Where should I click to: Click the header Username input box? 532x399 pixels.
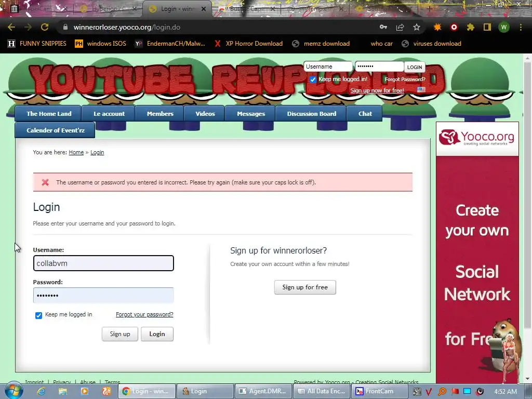point(328,67)
